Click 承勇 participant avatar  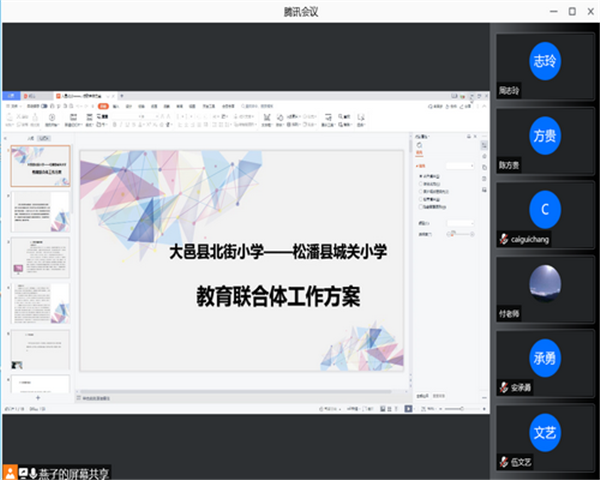(x=545, y=359)
